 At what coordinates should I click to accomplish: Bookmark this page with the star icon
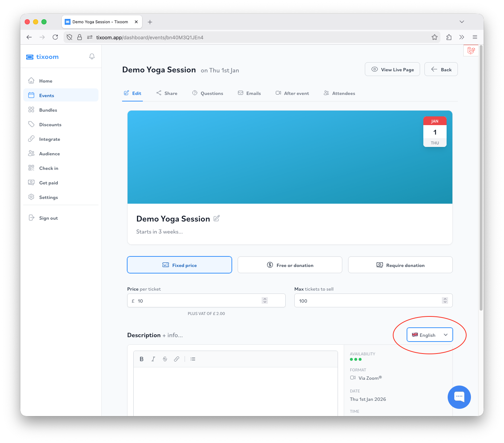click(434, 37)
